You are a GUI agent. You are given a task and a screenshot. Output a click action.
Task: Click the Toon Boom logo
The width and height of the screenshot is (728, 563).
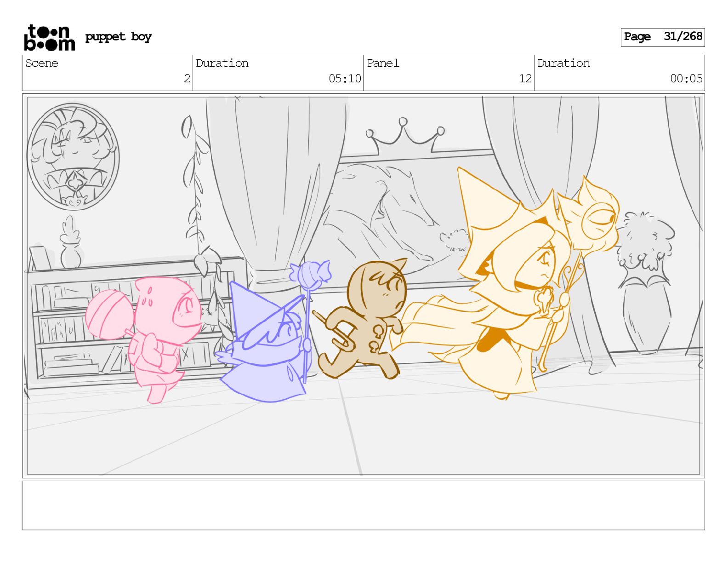[x=49, y=37]
